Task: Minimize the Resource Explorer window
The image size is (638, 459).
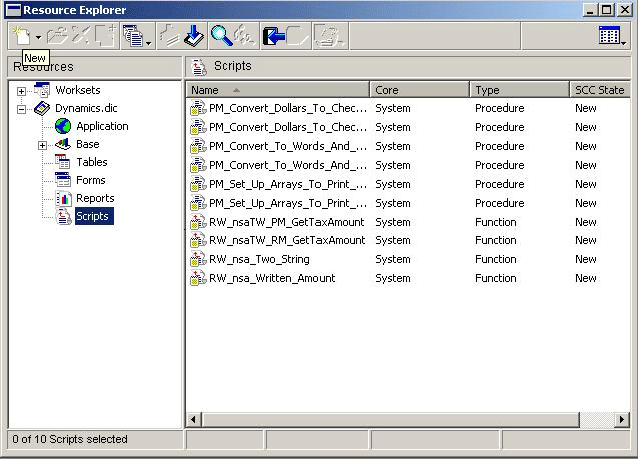Action: click(x=590, y=9)
